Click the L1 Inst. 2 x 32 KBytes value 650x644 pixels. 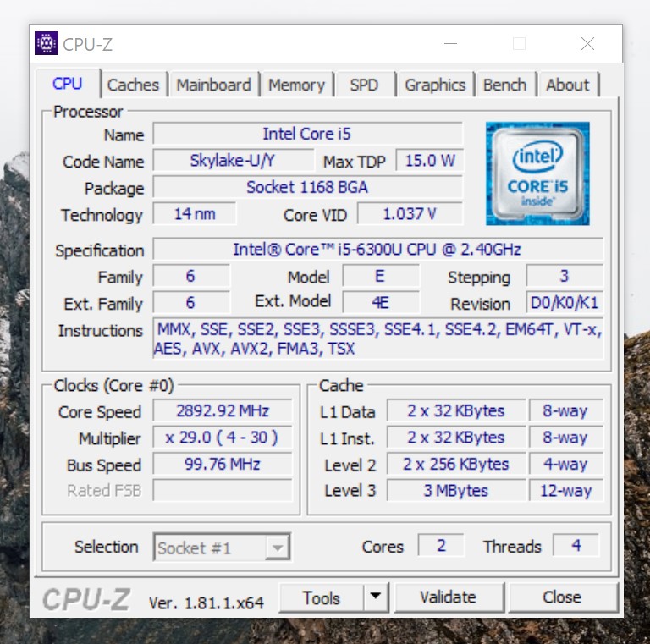coord(456,438)
